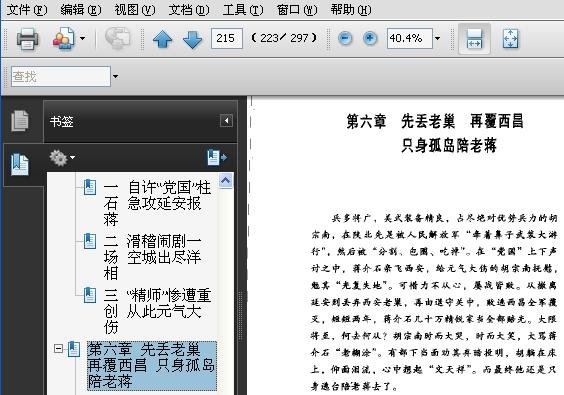Open the 窗口(W) menu

click(x=297, y=10)
